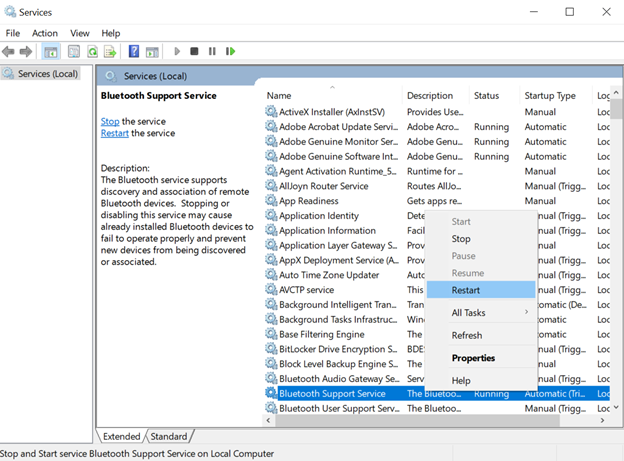Click the gear icon of App Readiness row
Viewport: 624px width, 461px height.
click(x=271, y=201)
